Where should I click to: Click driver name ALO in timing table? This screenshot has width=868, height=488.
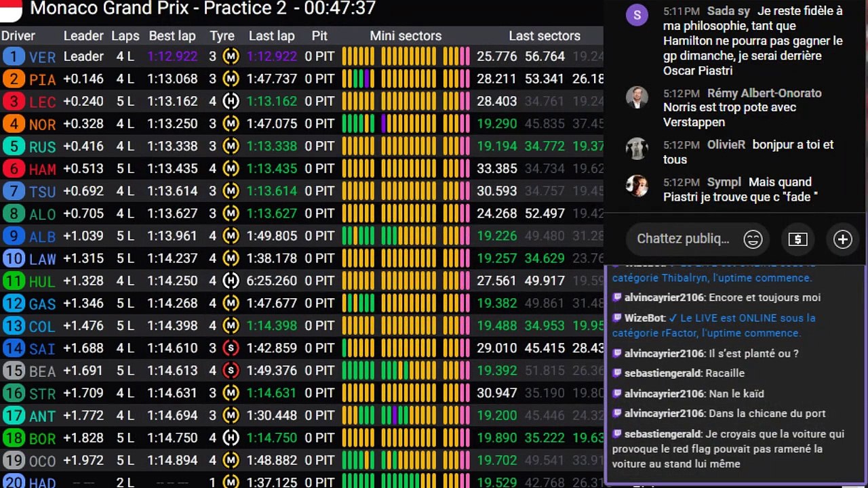(x=42, y=214)
